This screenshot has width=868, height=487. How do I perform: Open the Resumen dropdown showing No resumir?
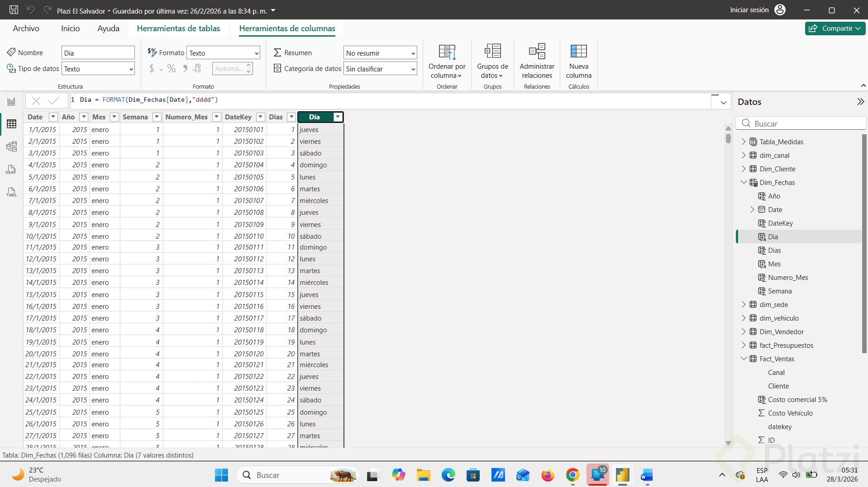coord(380,53)
